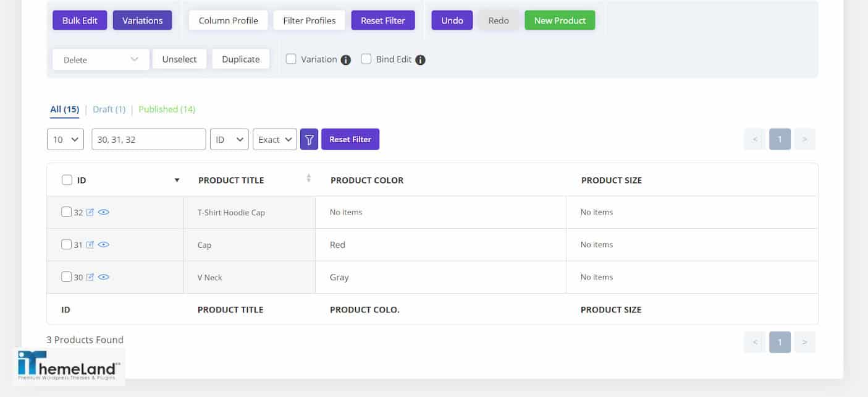Image resolution: width=868 pixels, height=397 pixels.
Task: Switch to the Published (14) tab
Action: (167, 109)
